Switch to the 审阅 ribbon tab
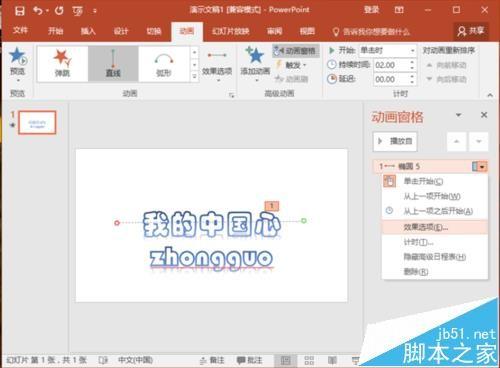 click(x=275, y=31)
